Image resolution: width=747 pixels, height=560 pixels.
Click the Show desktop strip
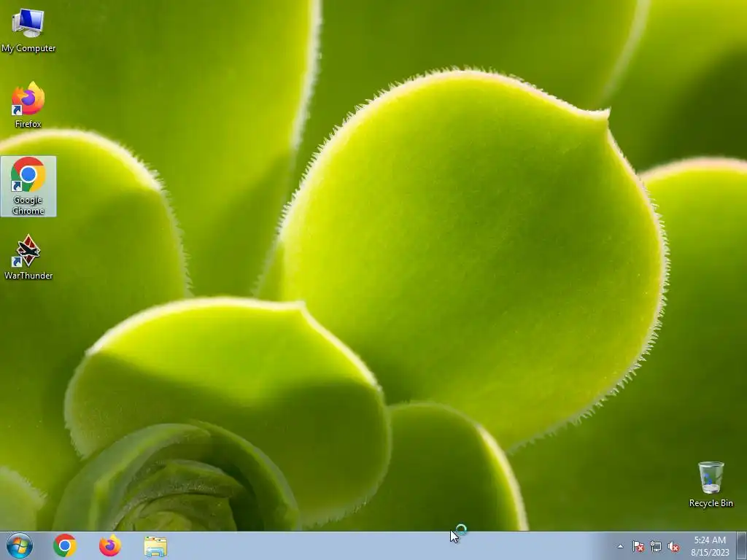click(743, 545)
